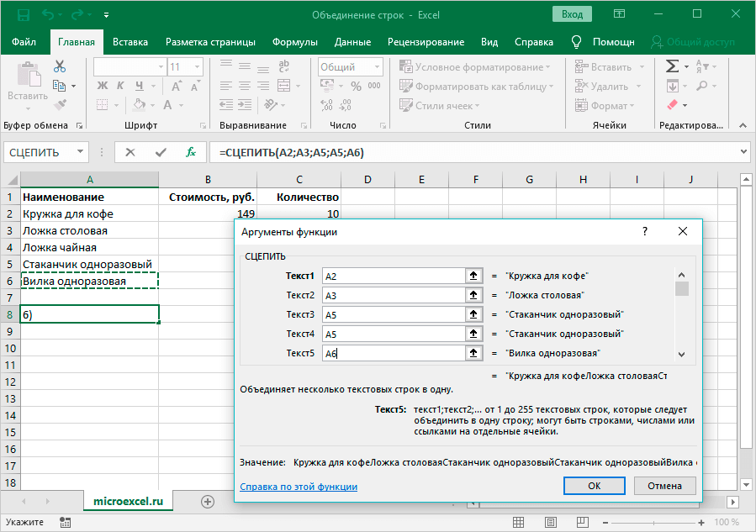This screenshot has width=756, height=532.
Task: Open the Файл menu tab
Action: (x=24, y=42)
